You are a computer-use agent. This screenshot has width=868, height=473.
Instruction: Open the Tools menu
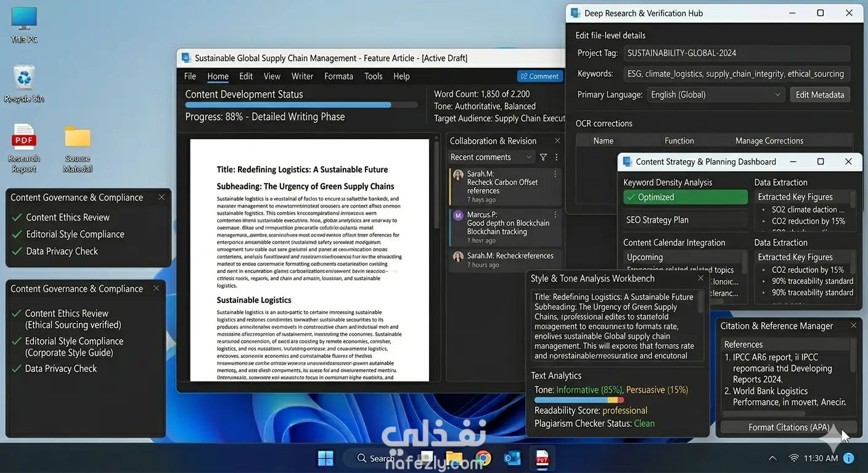(374, 76)
